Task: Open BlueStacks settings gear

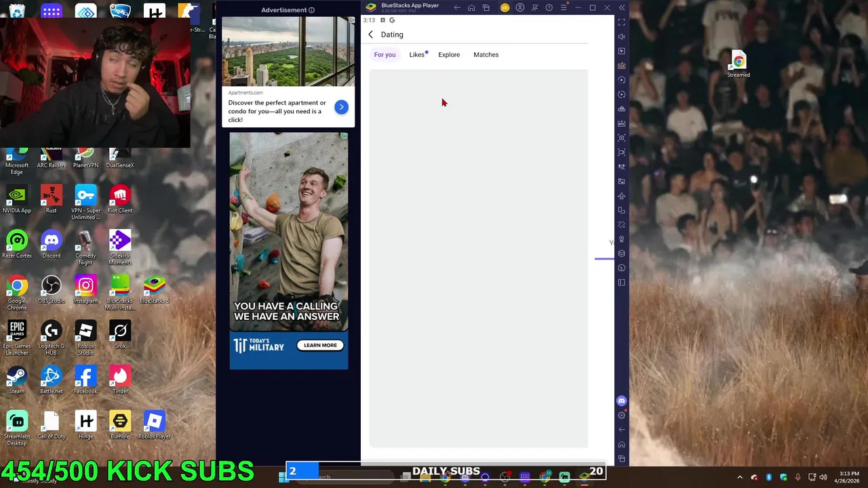Action: pos(622,415)
